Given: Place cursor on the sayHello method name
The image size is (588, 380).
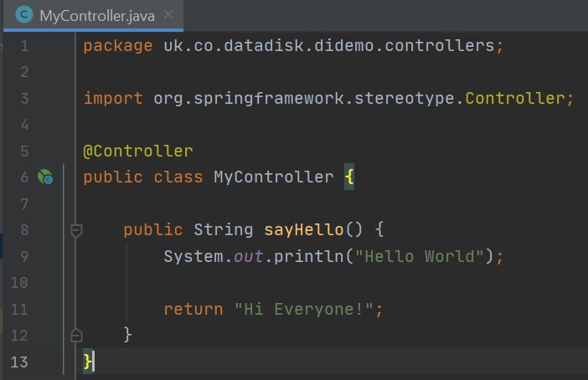Looking at the screenshot, I should coord(298,230).
